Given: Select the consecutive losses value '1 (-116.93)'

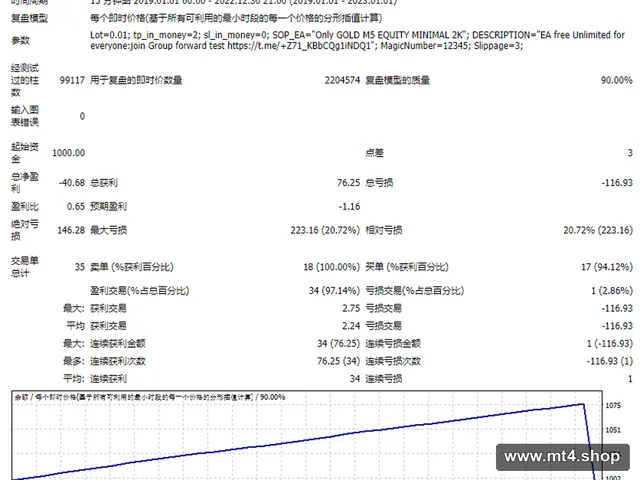Looking at the screenshot, I should pyautogui.click(x=610, y=343).
